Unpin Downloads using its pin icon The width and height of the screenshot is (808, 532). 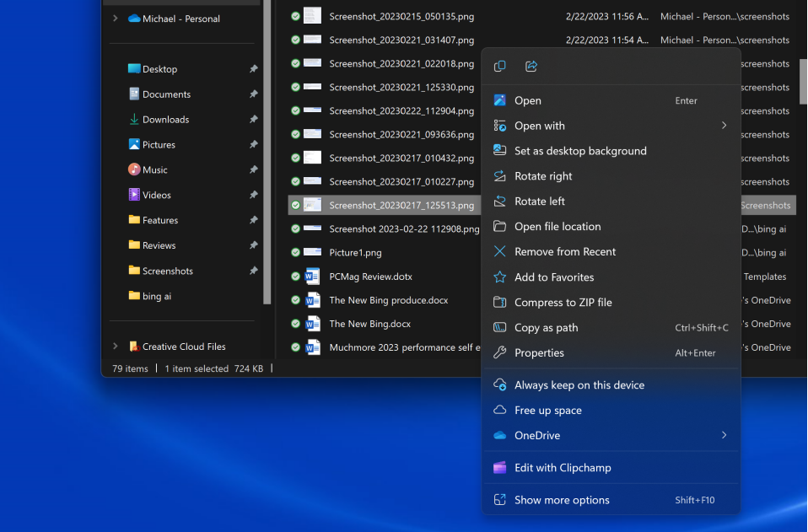pyautogui.click(x=253, y=119)
